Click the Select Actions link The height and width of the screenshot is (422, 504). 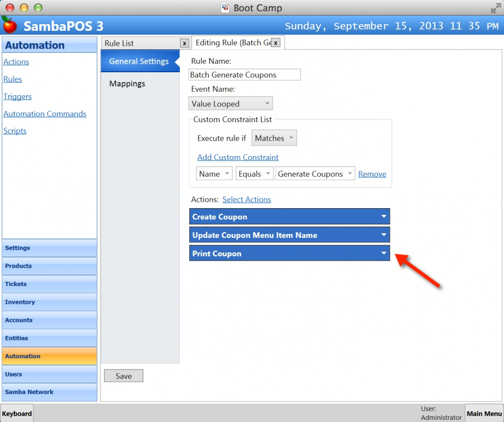pyautogui.click(x=246, y=199)
